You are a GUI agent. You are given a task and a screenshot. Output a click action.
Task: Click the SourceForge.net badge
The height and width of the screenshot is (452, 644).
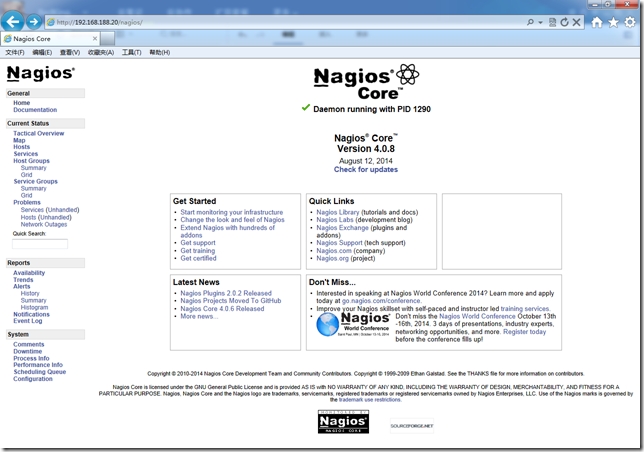[x=412, y=426]
